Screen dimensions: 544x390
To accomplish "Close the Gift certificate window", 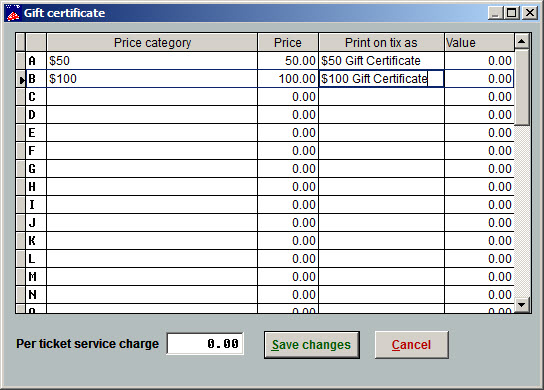I will (530, 13).
